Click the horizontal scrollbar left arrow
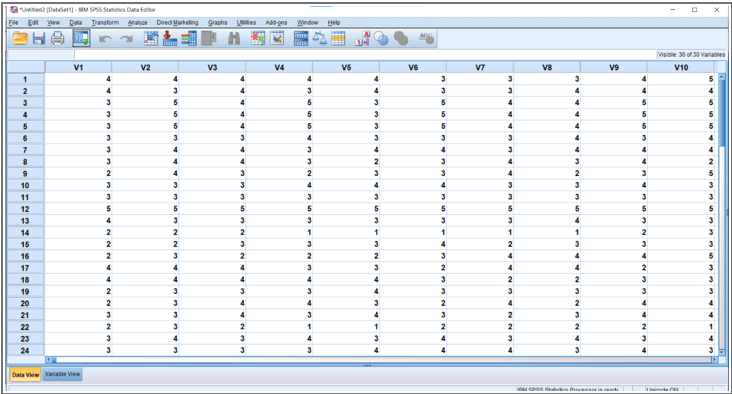 click(x=48, y=360)
